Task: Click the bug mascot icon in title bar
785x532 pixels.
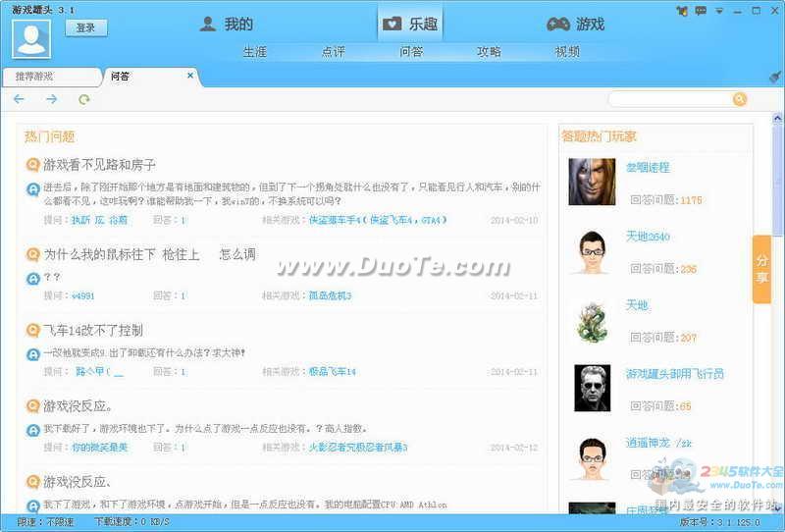Action: click(x=682, y=11)
